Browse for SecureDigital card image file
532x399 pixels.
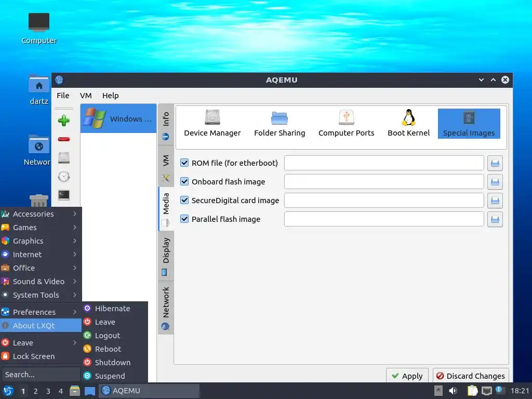click(495, 201)
